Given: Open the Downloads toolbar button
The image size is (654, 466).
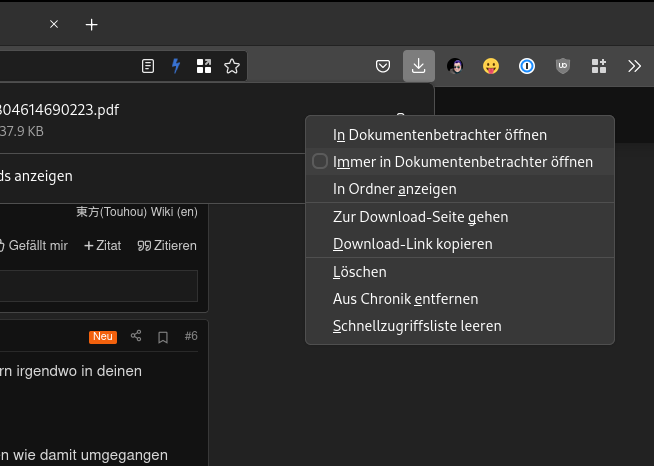Looking at the screenshot, I should (x=418, y=66).
